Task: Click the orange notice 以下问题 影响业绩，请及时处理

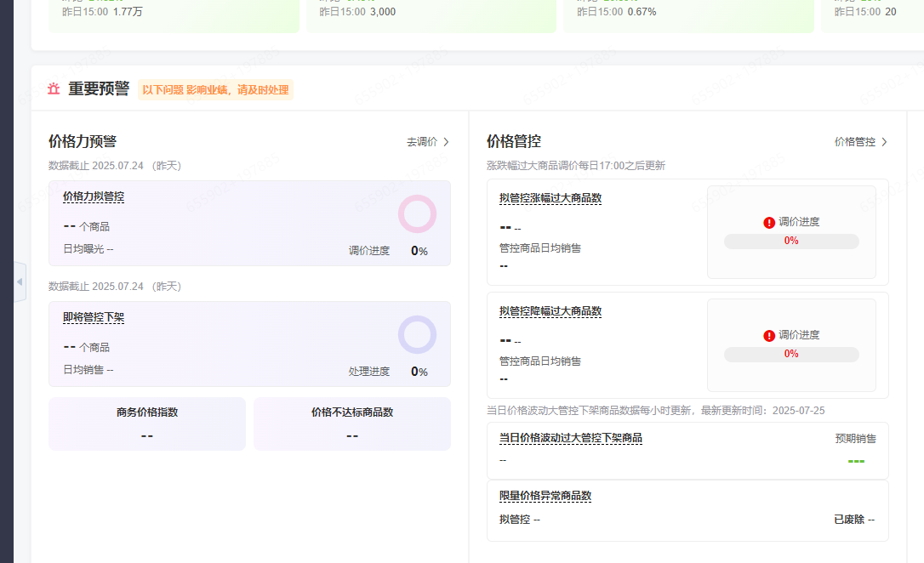Action: (215, 89)
